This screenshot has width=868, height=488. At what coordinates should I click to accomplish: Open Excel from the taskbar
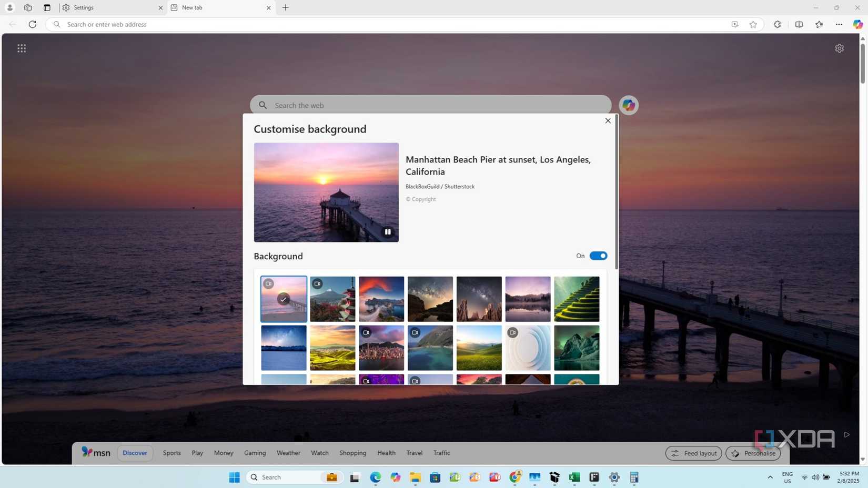(574, 477)
